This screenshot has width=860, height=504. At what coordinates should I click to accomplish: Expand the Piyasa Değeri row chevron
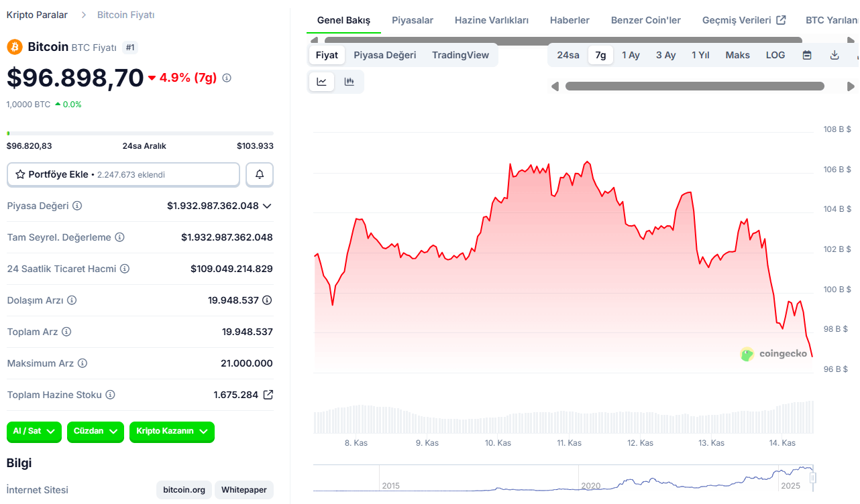[266, 206]
